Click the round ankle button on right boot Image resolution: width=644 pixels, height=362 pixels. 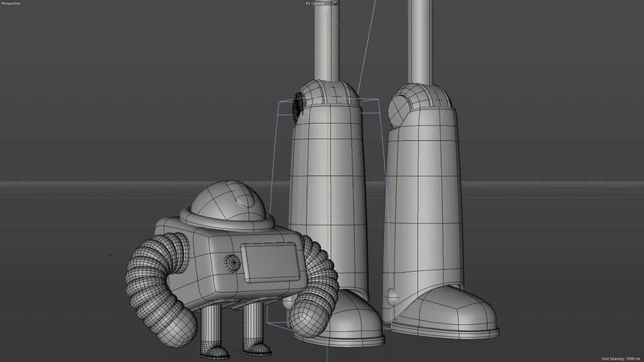[x=393, y=297]
